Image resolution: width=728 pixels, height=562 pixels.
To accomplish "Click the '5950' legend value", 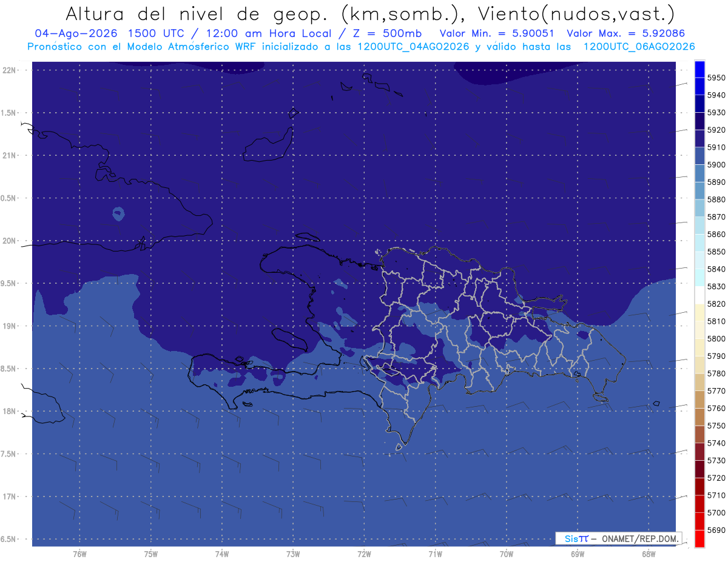I will (716, 78).
